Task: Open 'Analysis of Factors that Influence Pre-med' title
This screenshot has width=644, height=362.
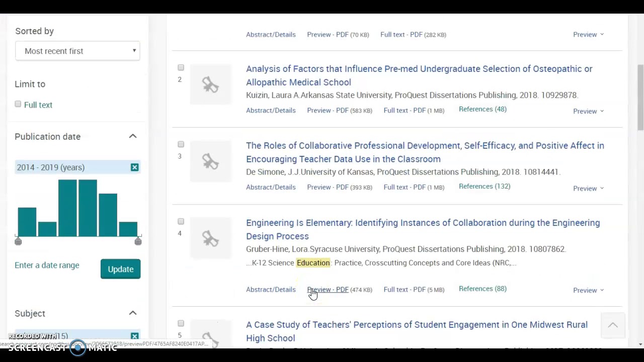Action: pyautogui.click(x=419, y=75)
